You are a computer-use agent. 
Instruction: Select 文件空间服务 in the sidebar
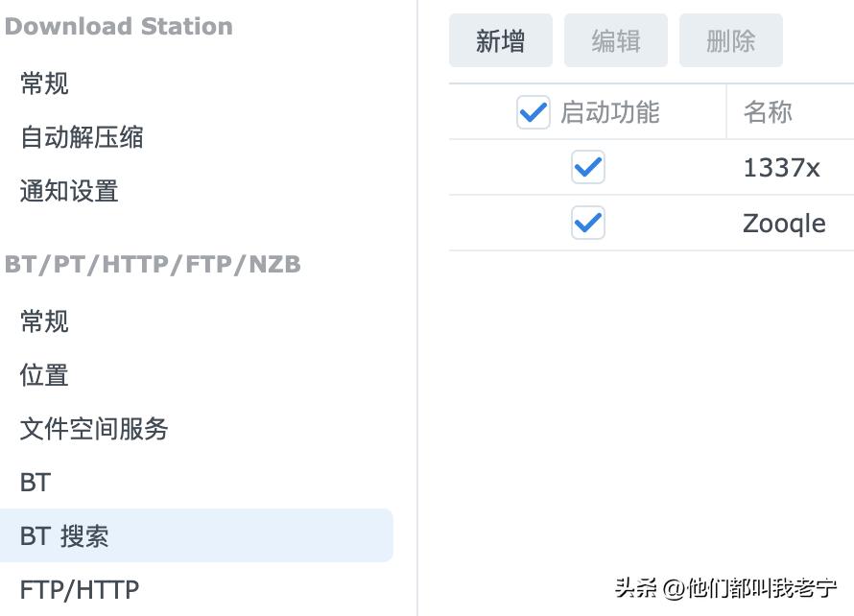tap(94, 429)
